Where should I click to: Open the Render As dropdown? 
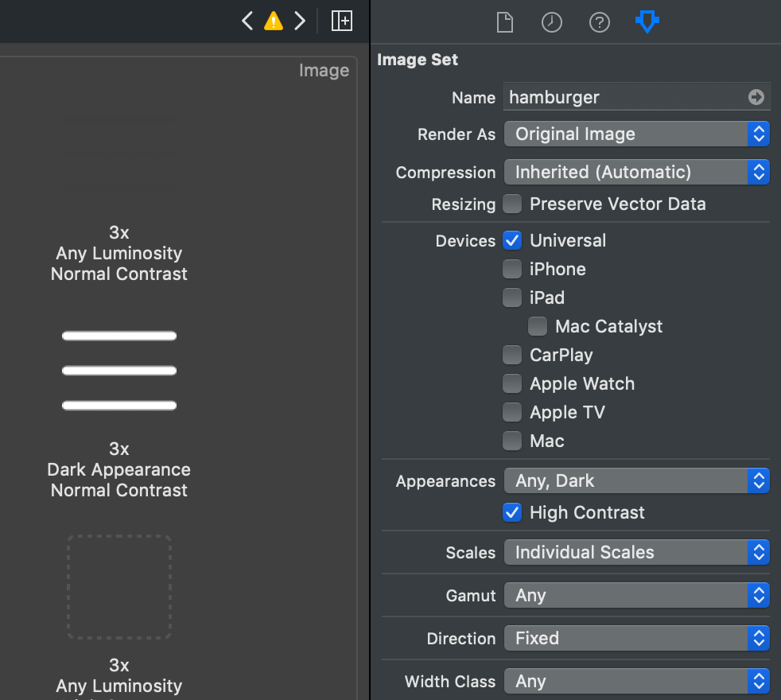click(x=636, y=134)
